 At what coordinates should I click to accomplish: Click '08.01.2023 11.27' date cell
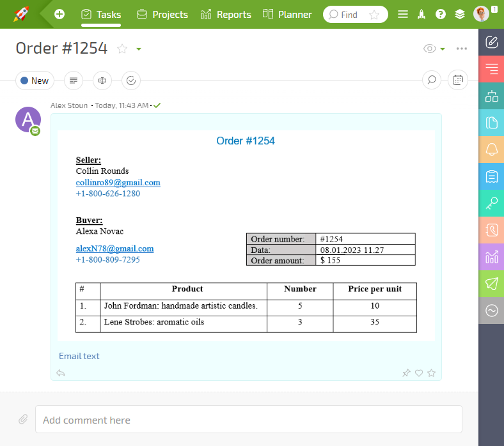point(365,250)
